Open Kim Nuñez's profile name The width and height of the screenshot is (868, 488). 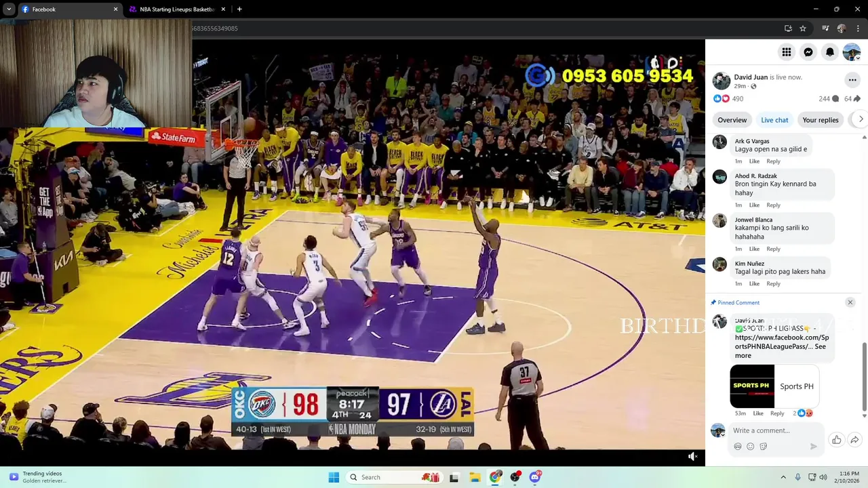749,264
